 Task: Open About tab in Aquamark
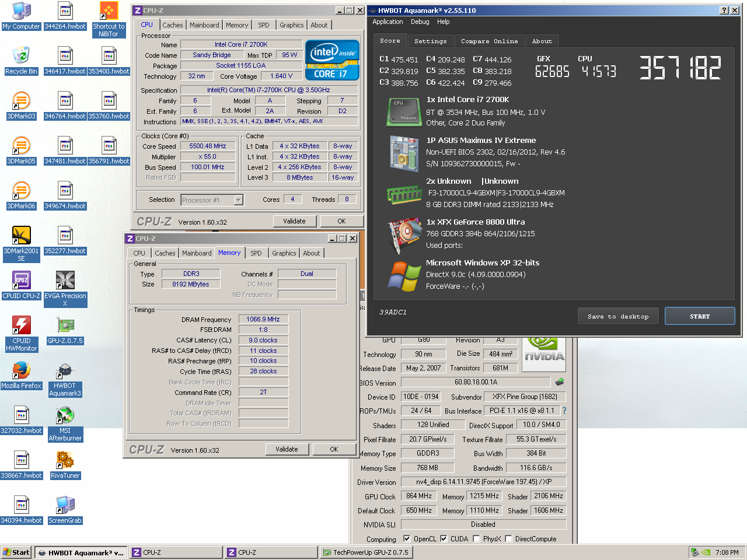(x=542, y=41)
